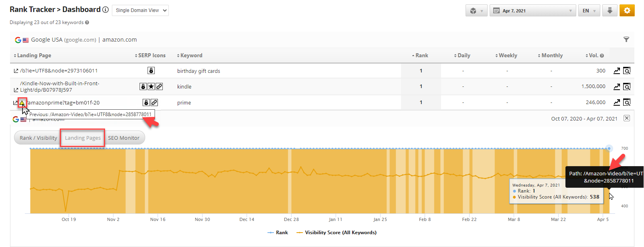Expand the EN language dropdown
Viewport: 644px width, 247px height.
589,11
